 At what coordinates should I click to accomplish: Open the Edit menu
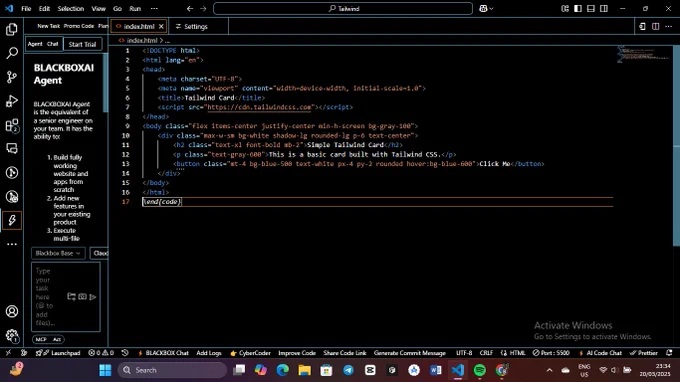pyautogui.click(x=44, y=9)
